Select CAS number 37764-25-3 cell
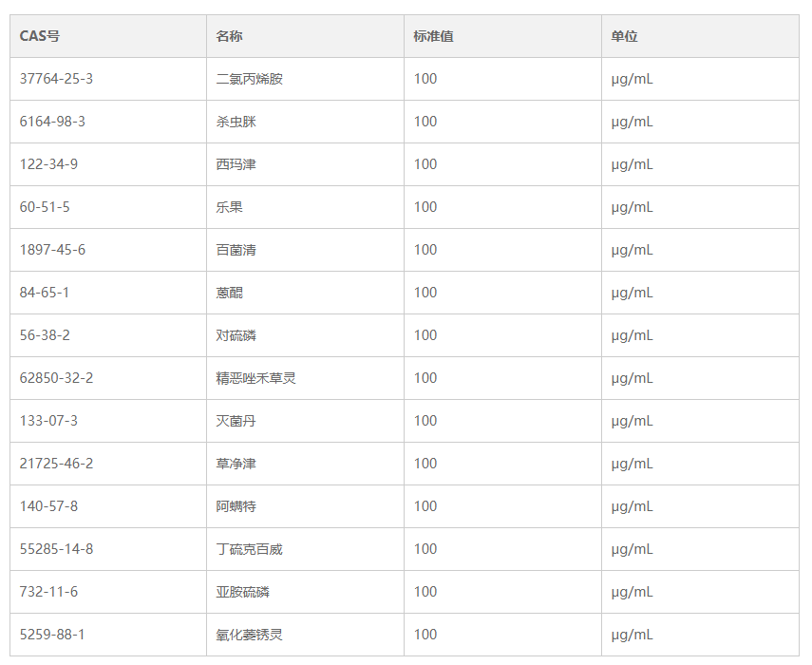Viewport: 812px width, 665px height. (x=56, y=79)
